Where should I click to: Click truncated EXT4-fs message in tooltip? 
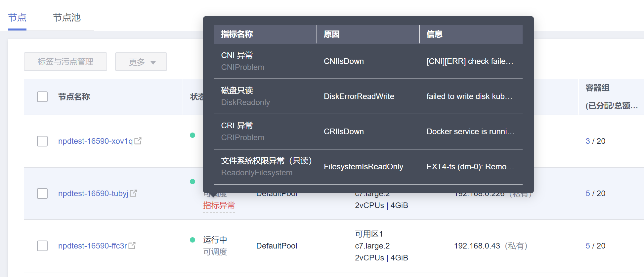(470, 167)
